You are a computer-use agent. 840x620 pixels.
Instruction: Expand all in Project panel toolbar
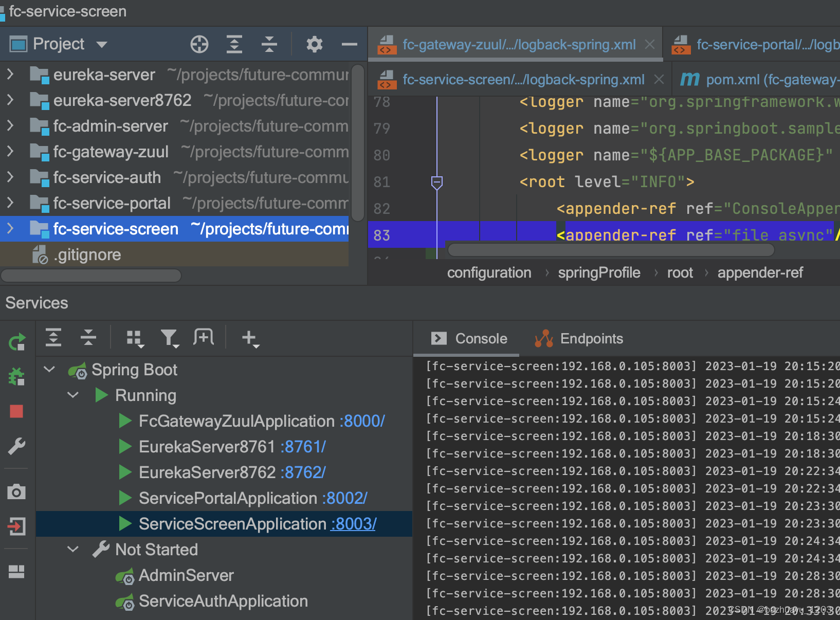pos(234,44)
